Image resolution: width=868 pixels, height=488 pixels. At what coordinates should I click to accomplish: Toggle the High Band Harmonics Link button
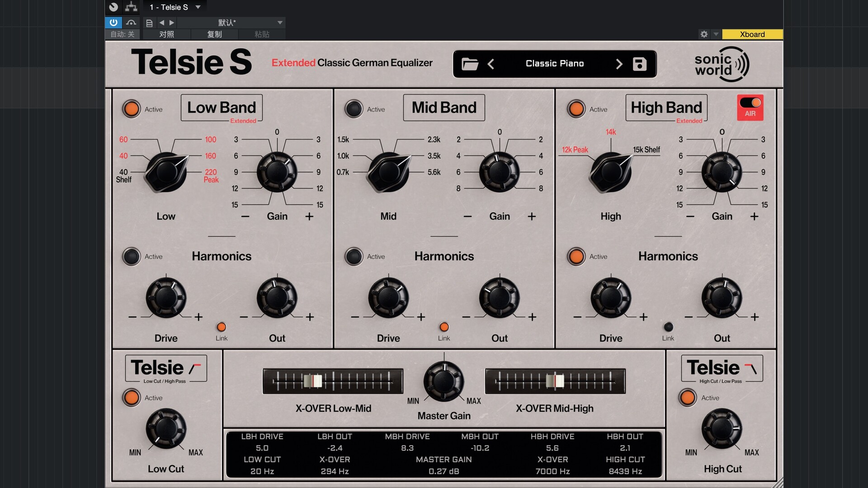click(x=668, y=327)
